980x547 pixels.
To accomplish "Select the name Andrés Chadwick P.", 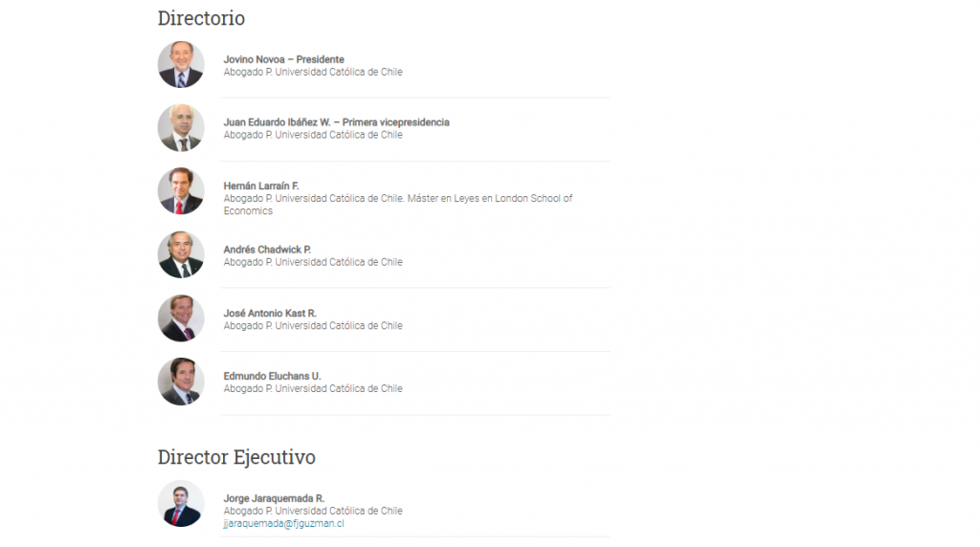I will [x=267, y=250].
